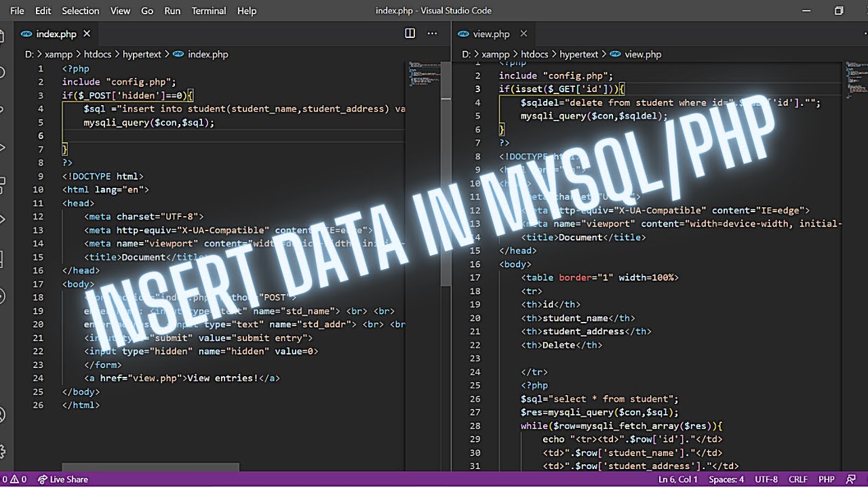Click the horizontal scrollbar under index.php editor

(x=150, y=467)
